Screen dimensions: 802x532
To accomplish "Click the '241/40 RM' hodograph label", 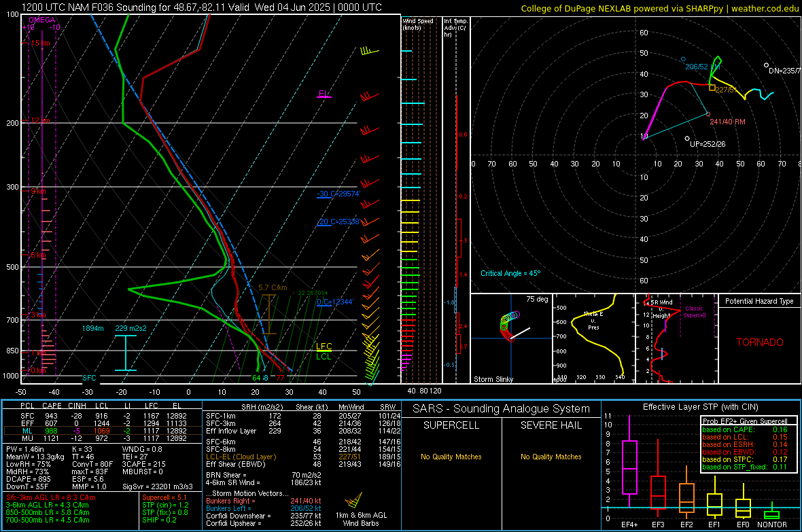I will [x=727, y=122].
